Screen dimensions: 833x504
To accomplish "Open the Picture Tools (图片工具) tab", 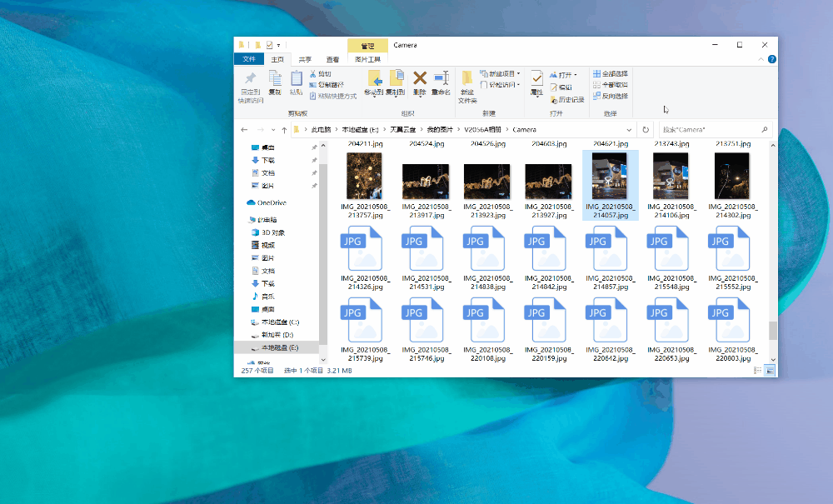I will coord(368,59).
